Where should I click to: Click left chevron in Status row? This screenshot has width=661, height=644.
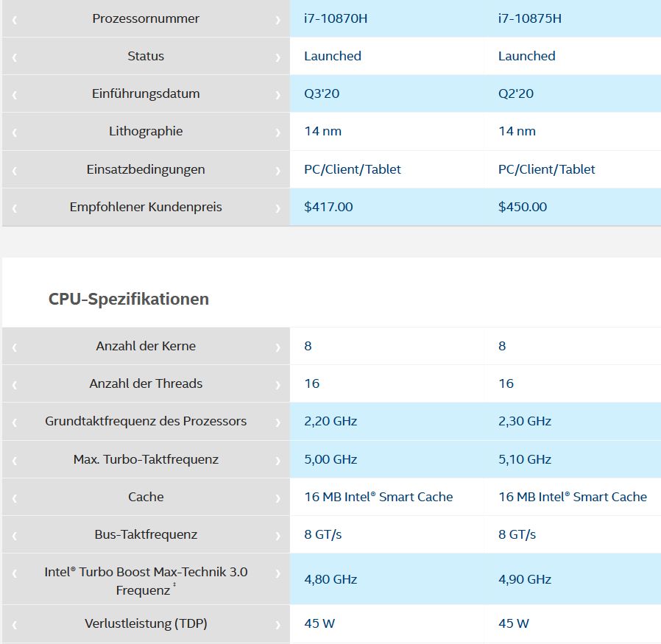point(15,57)
